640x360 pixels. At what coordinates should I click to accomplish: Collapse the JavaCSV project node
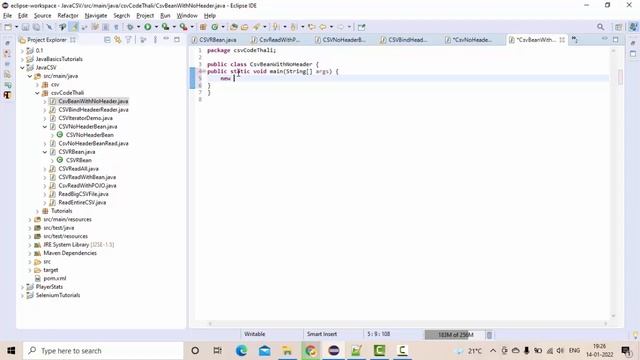[x=22, y=68]
